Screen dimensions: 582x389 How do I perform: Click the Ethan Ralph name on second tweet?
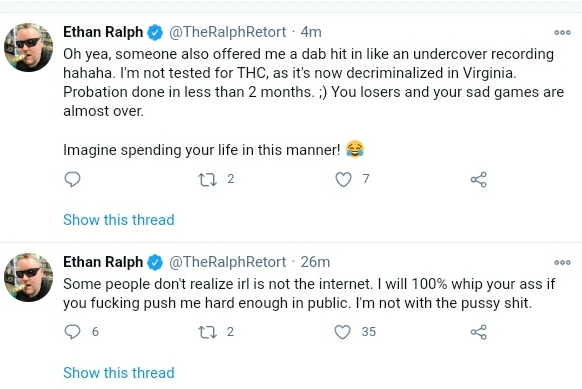click(103, 262)
